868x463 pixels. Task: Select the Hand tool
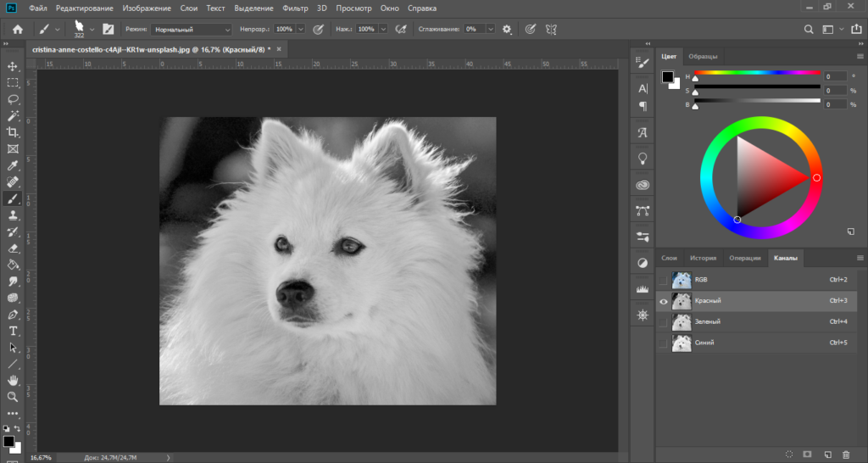coord(13,381)
